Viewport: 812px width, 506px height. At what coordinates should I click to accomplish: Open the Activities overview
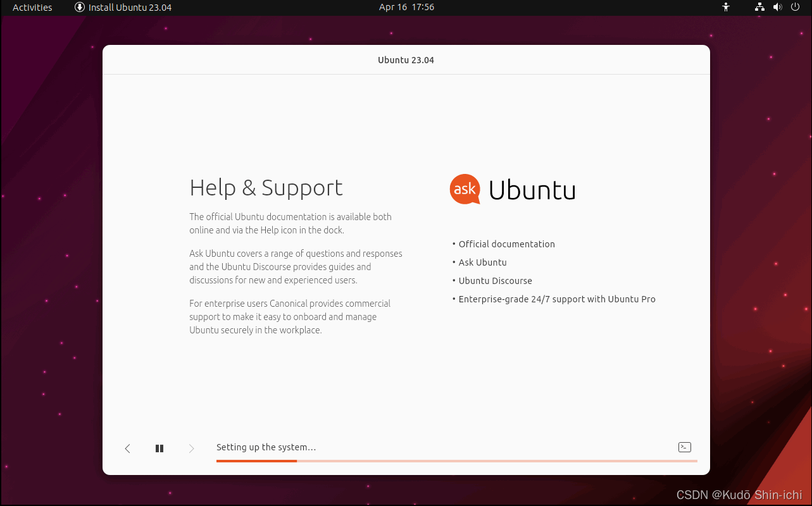point(32,7)
